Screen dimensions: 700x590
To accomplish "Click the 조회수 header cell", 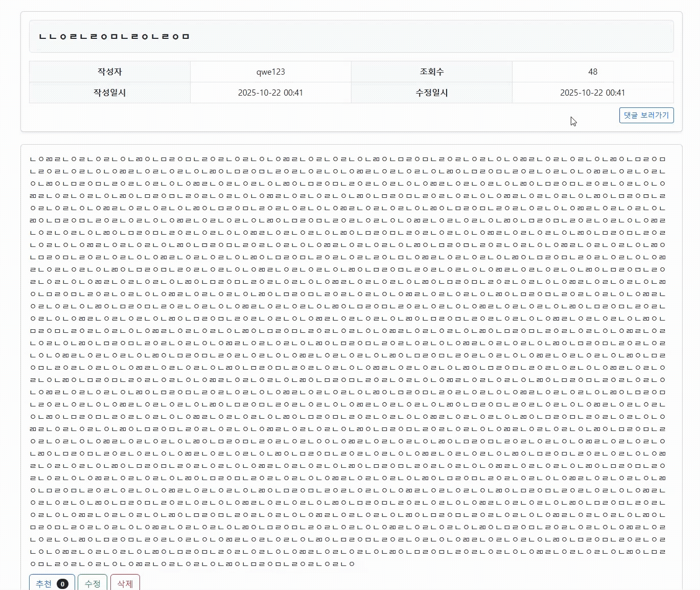I will click(432, 72).
